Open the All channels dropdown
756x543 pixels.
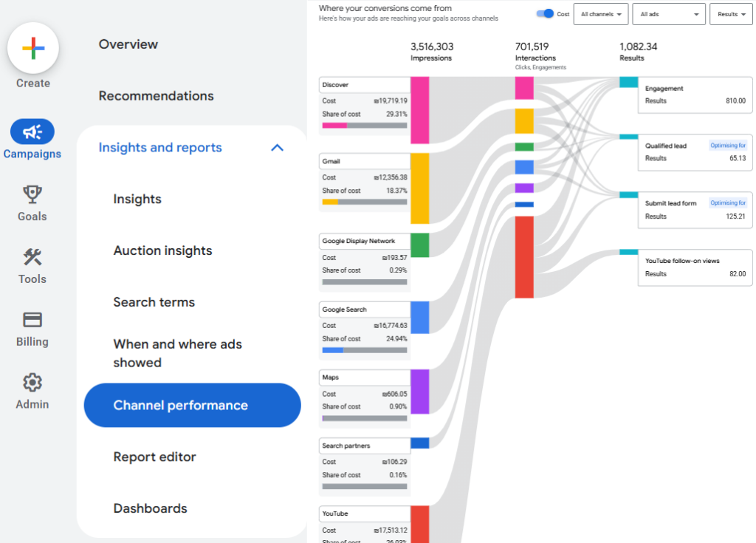pos(600,14)
